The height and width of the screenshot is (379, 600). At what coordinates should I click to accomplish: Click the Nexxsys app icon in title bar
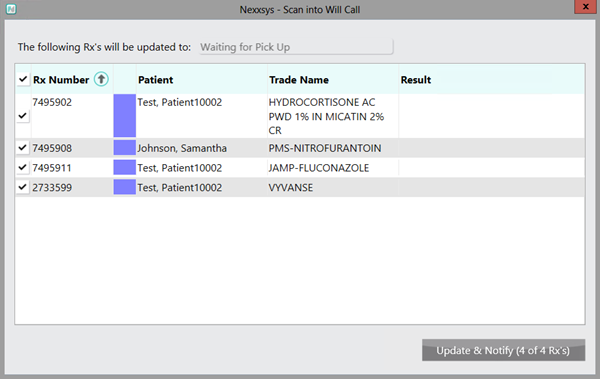[x=11, y=9]
